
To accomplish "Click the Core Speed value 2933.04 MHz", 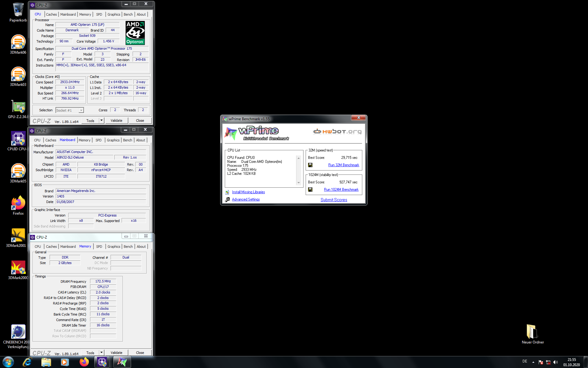I will coord(70,82).
